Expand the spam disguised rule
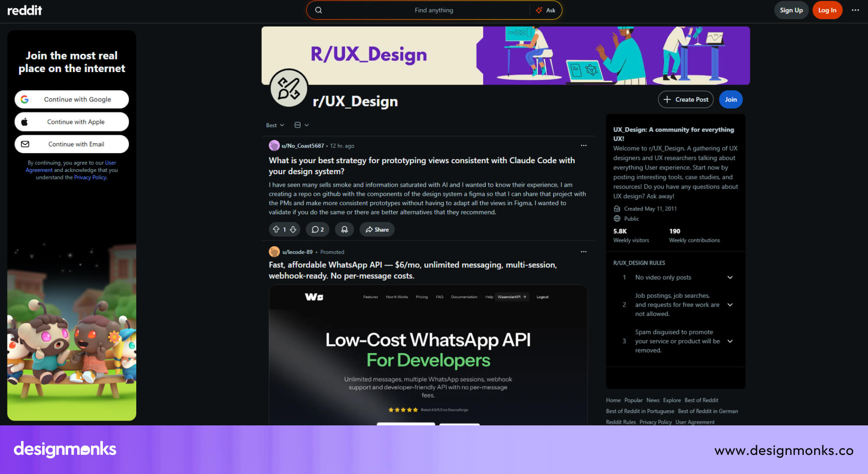 point(730,341)
